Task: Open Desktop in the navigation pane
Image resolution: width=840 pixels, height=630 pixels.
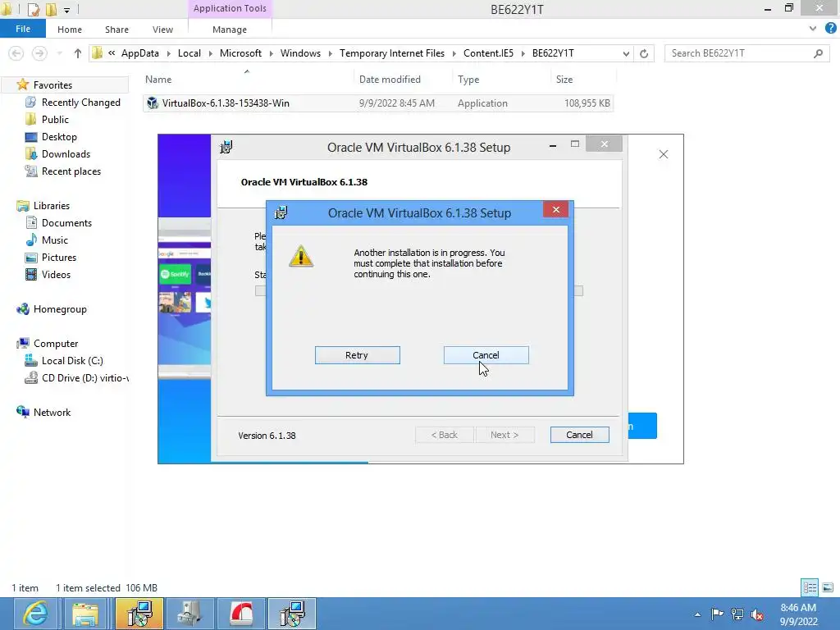Action: 59,137
